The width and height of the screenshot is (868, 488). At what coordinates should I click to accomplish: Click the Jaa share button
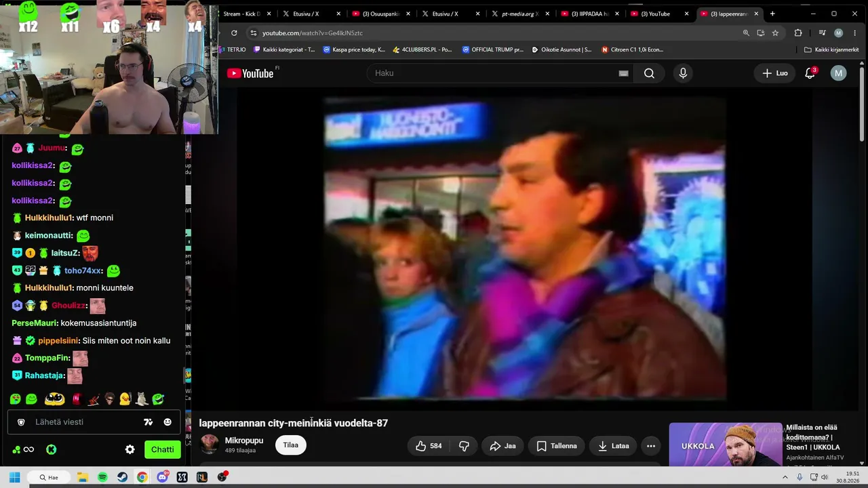coord(502,446)
